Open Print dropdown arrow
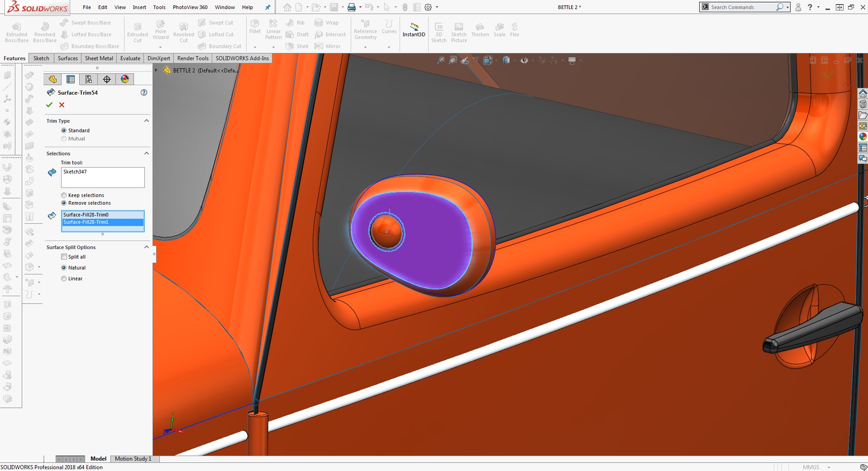The height and width of the screenshot is (471, 868). tap(360, 7)
